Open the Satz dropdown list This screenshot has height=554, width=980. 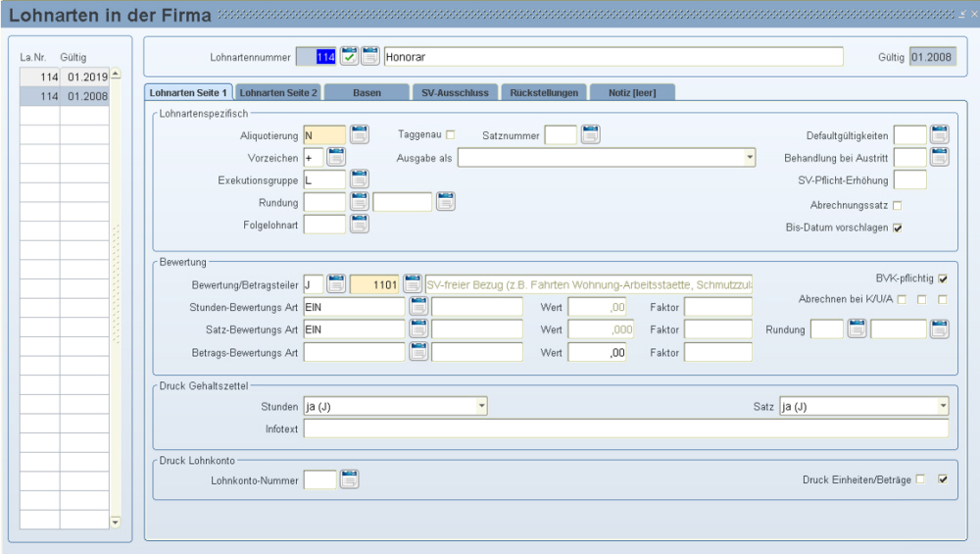943,405
